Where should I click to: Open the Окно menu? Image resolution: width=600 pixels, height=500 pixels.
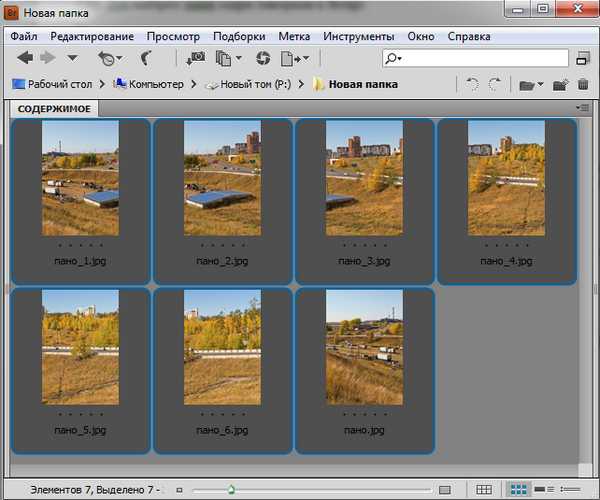(421, 36)
